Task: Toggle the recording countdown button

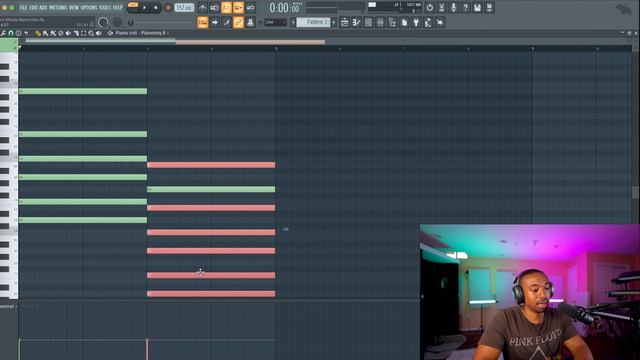Action: coord(226,7)
